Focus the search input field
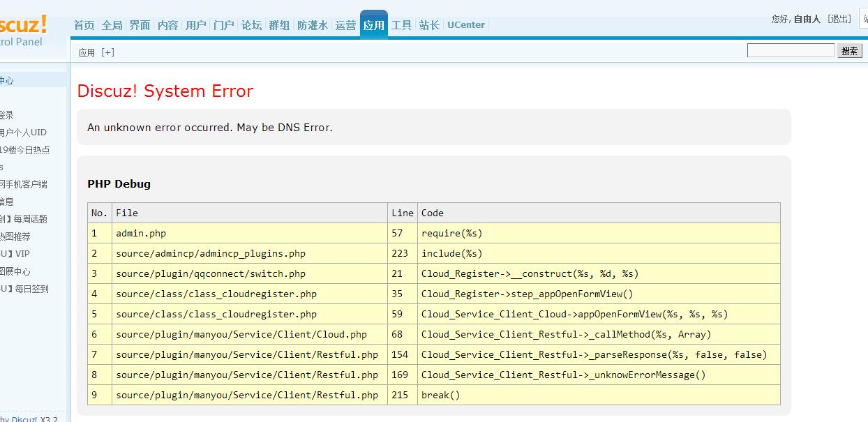Viewport: 868px width, 422px height. click(x=791, y=50)
